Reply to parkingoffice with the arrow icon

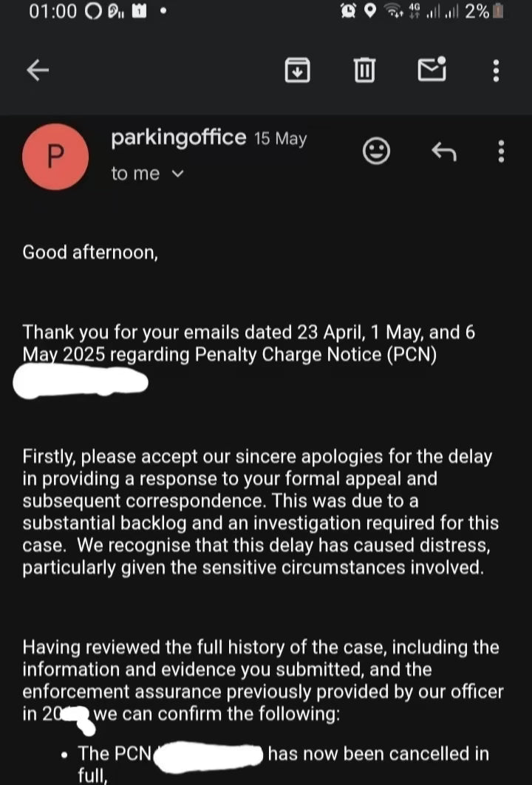click(x=443, y=152)
